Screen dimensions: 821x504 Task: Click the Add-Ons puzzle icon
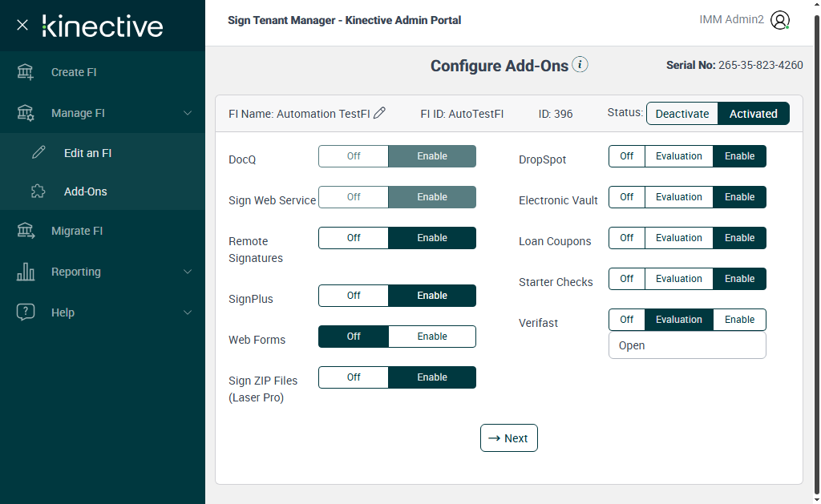(x=38, y=191)
